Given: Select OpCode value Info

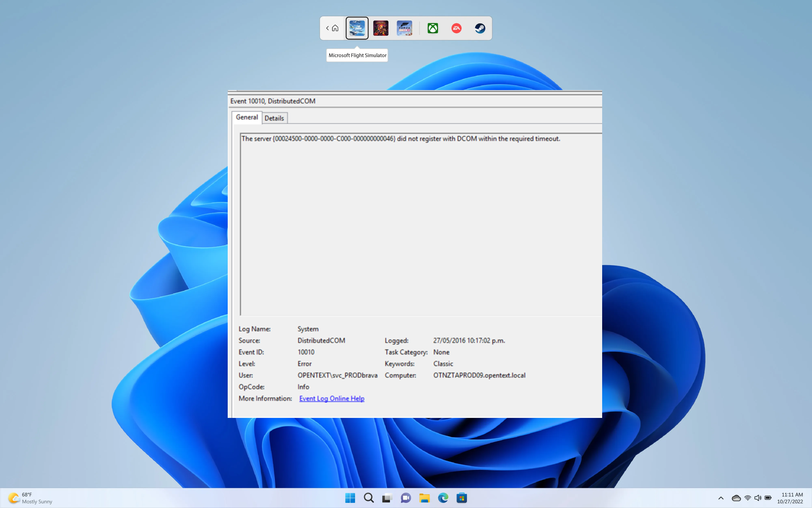Looking at the screenshot, I should click(303, 387).
